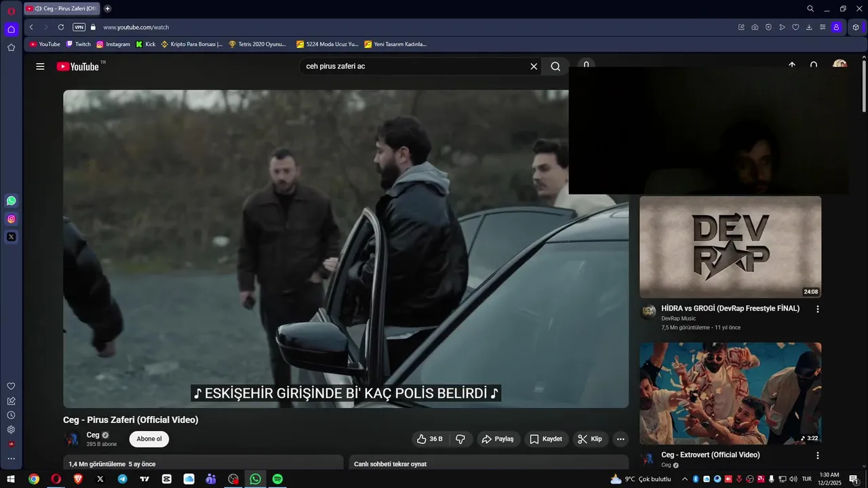The width and height of the screenshot is (868, 488).
Task: Open WhatsApp in Opera sidebar
Action: click(11, 201)
